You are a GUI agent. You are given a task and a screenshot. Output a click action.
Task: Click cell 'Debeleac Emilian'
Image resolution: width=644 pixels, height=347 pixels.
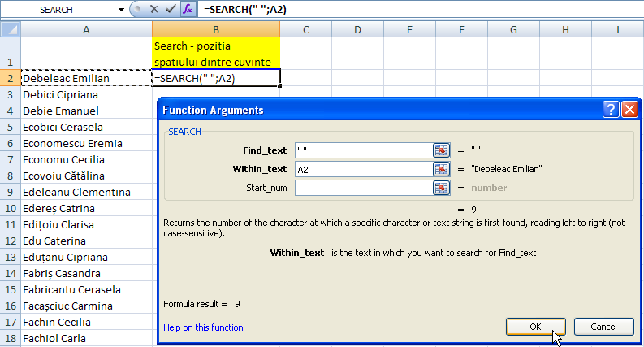(x=86, y=78)
